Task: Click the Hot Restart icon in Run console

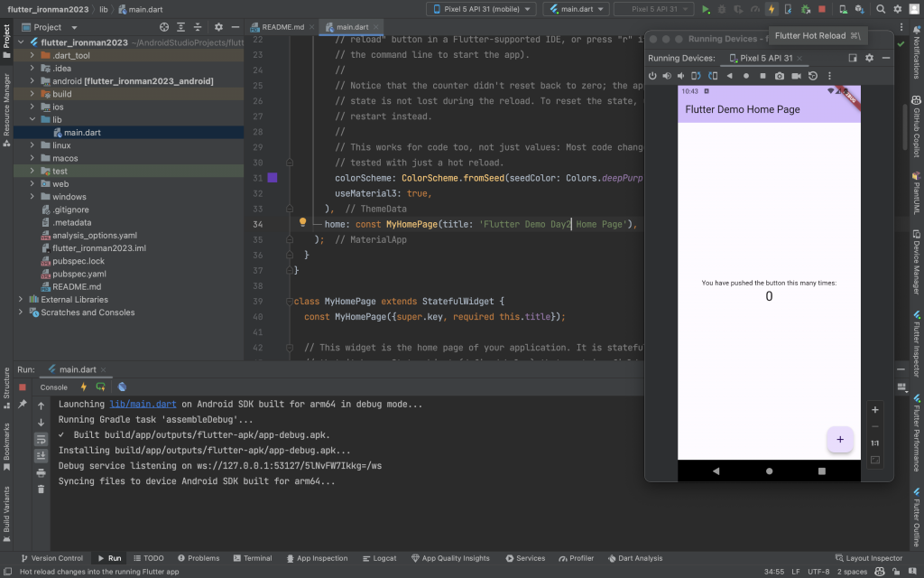Action: 101,387
